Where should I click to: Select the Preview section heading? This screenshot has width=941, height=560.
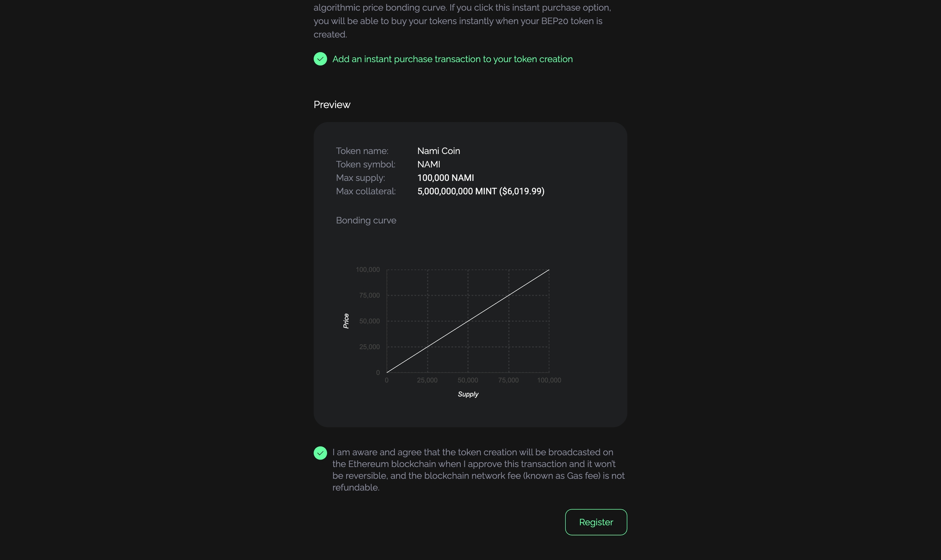coord(332,105)
